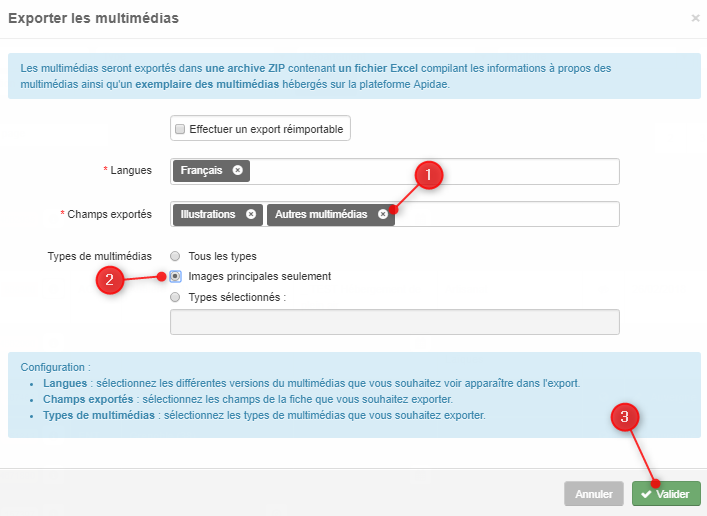The width and height of the screenshot is (707, 516).
Task: Select Images principales seulement radio
Action: tap(175, 276)
